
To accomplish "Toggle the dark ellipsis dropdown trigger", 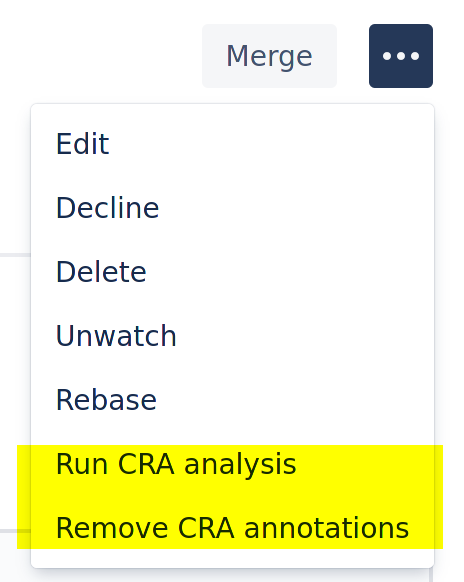I will coord(401,56).
